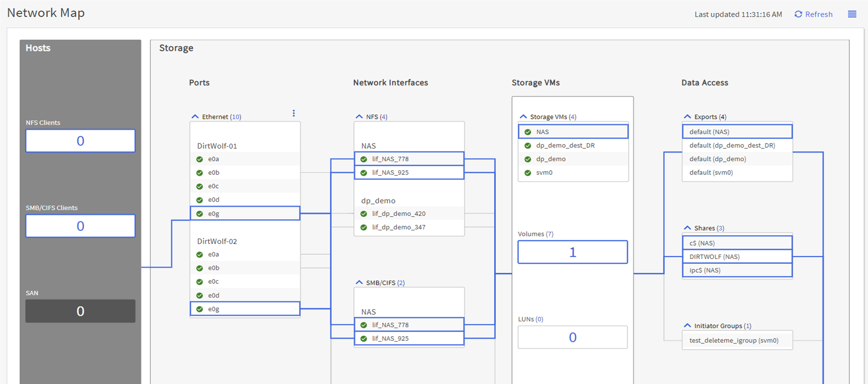Screen dimensions: 868x384
Task: Select the DIRTWOLF (NAS) share
Action: tap(737, 256)
